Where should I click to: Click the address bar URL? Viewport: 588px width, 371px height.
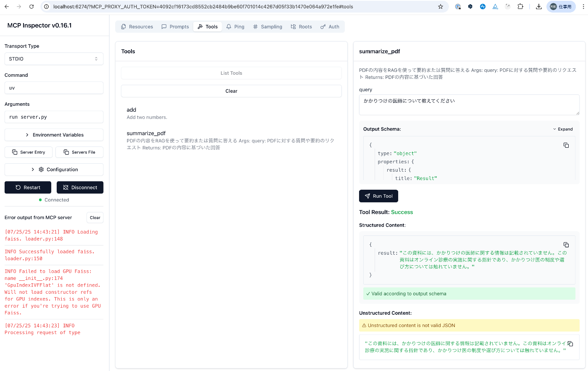[x=203, y=7]
